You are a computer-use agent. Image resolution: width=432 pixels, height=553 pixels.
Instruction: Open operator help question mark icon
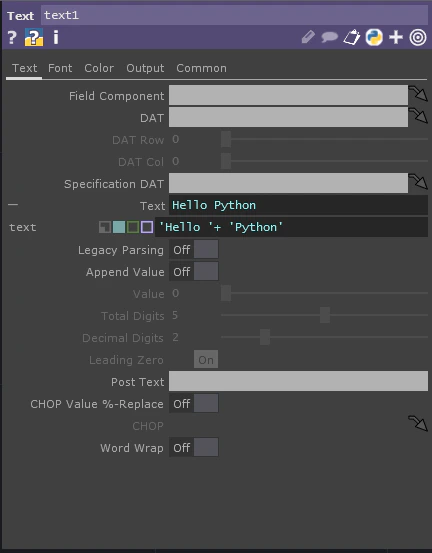(x=12, y=37)
